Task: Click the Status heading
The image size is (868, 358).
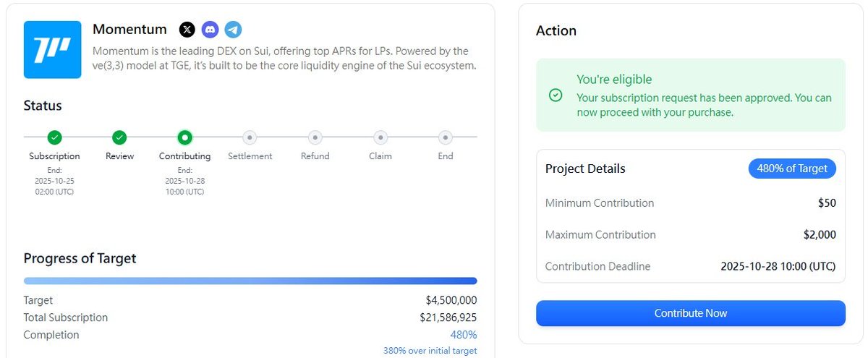Action: pyautogui.click(x=43, y=106)
